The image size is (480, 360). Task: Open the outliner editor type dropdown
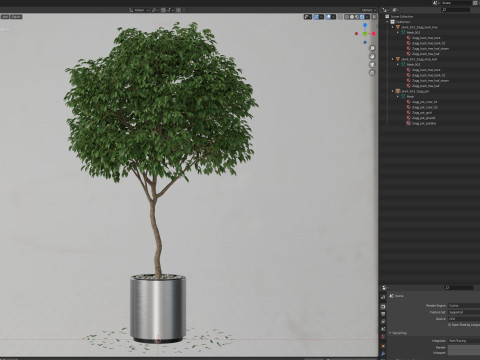[386, 10]
